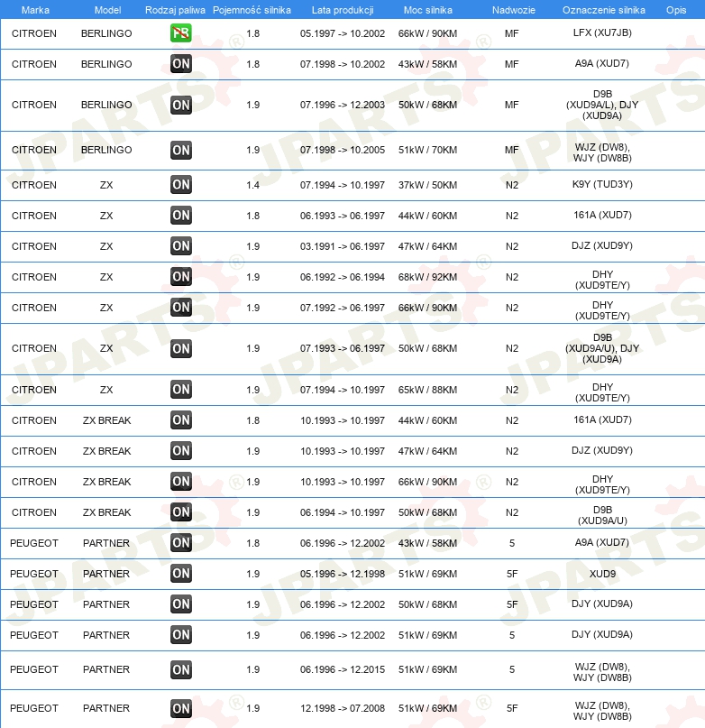Click ON icon for ZX BREAK 44kW / 60KM

click(x=181, y=420)
